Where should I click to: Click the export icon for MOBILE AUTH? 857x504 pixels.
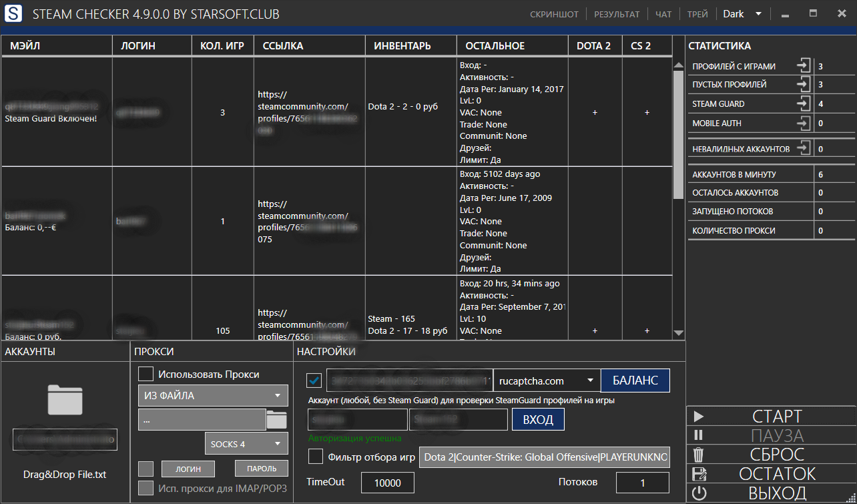804,123
